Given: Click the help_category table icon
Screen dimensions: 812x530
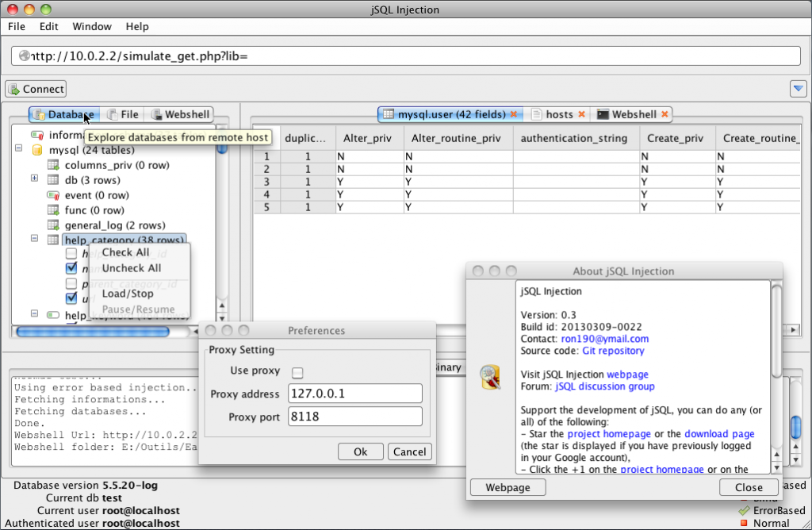Looking at the screenshot, I should 54,238.
